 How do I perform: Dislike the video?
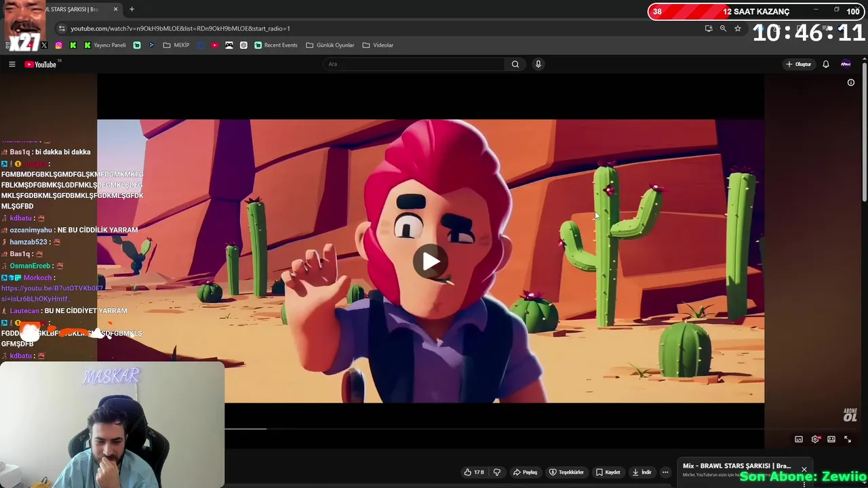(497, 472)
